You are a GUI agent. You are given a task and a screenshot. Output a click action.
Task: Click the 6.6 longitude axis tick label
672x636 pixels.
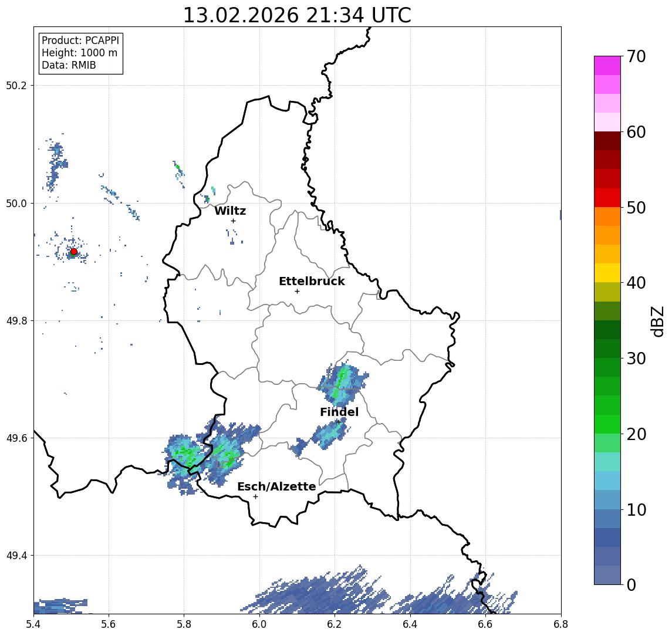[485, 624]
